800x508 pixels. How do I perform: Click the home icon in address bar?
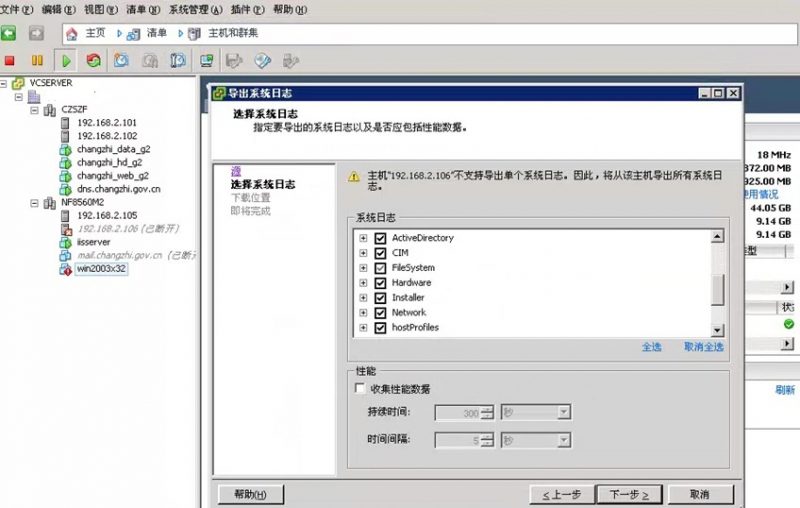point(71,33)
